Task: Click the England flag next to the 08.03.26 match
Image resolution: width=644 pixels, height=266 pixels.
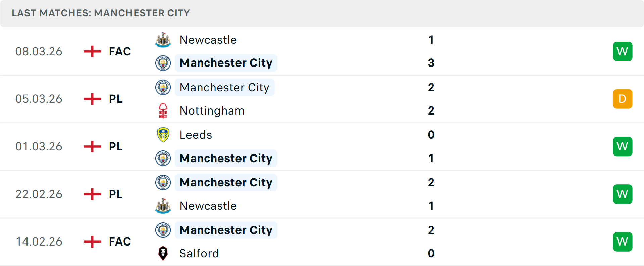Action: point(92,51)
